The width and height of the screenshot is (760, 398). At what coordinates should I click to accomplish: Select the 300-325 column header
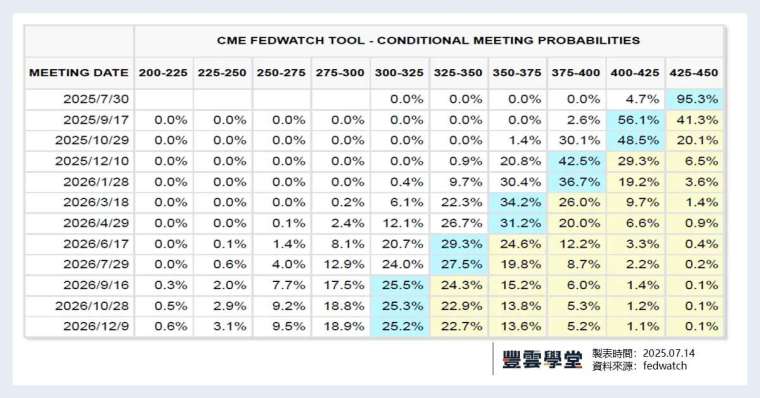399,73
